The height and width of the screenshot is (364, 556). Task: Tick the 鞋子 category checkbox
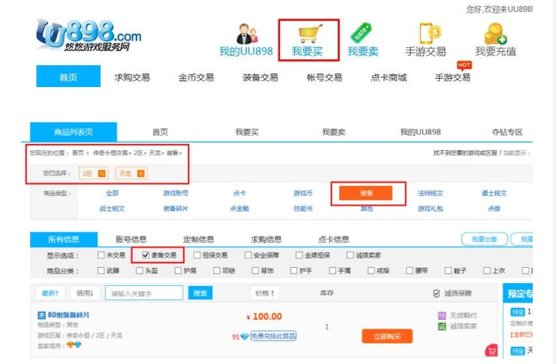click(x=448, y=271)
